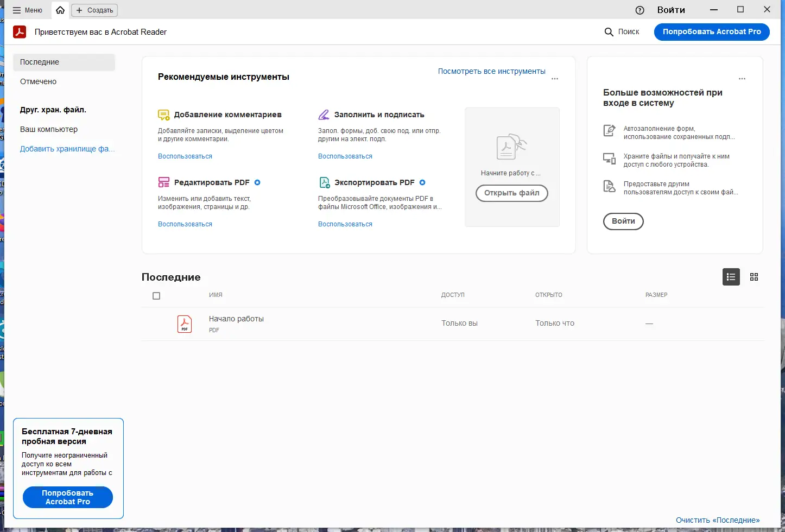Open the help question mark icon
This screenshot has width=785, height=532.
[x=640, y=10]
